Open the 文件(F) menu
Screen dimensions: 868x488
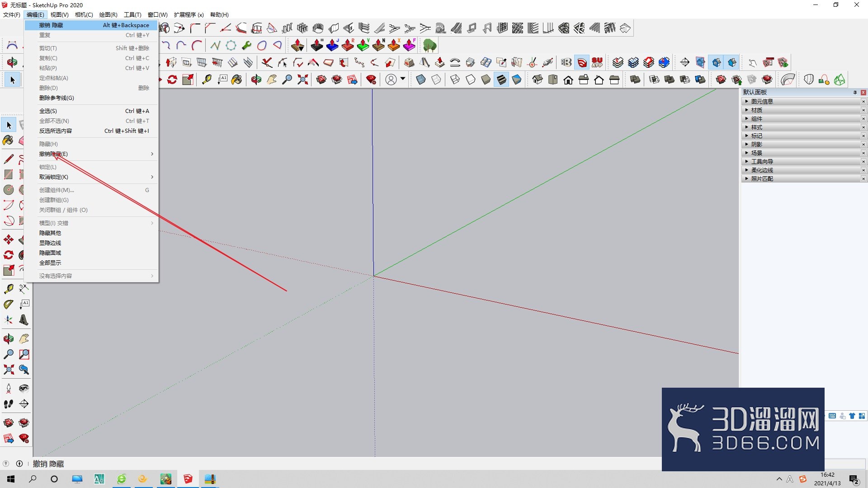[11, 15]
